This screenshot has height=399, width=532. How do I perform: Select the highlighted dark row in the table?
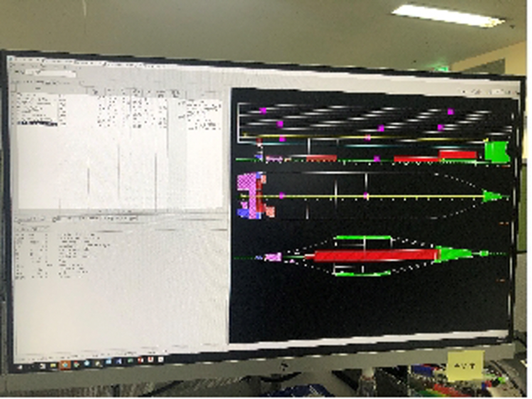pyautogui.click(x=38, y=123)
